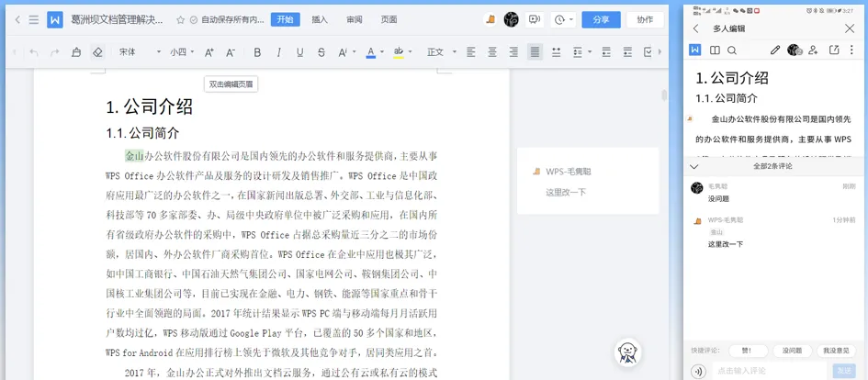Viewport: 868px width, 380px height.
Task: Go back in mobile 多人编辑 header
Action: click(696, 28)
